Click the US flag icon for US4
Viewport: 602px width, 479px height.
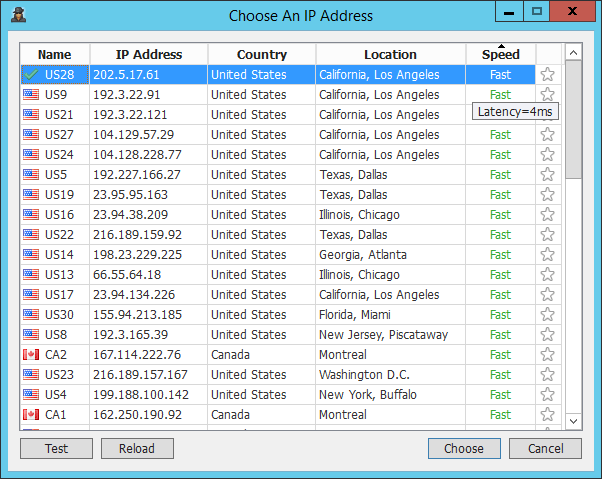click(x=31, y=394)
